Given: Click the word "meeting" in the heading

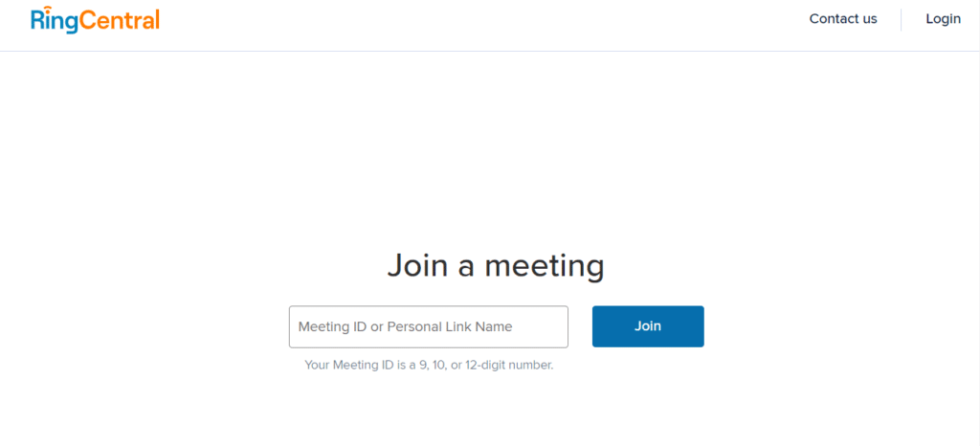Looking at the screenshot, I should 545,264.
